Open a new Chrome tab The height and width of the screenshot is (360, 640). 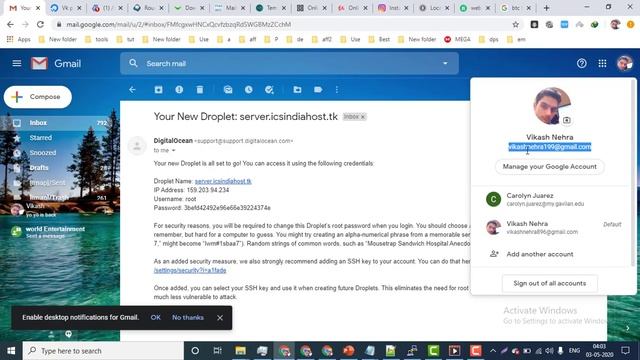(x=546, y=8)
